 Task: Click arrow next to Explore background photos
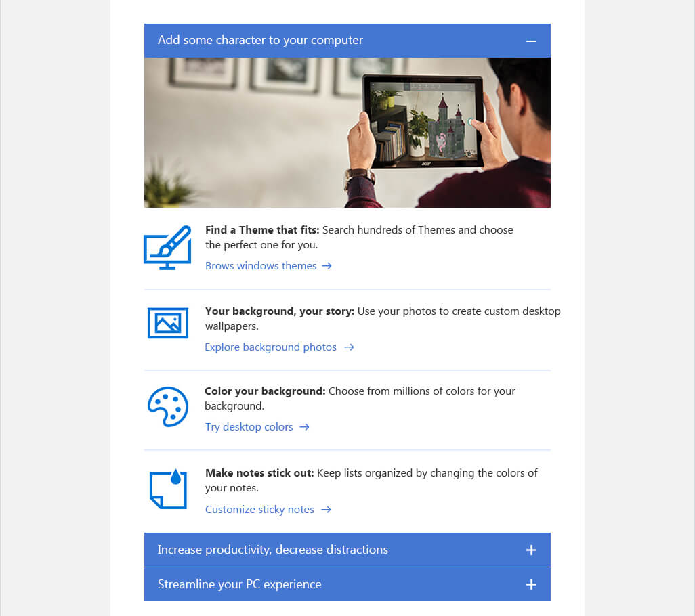(350, 347)
